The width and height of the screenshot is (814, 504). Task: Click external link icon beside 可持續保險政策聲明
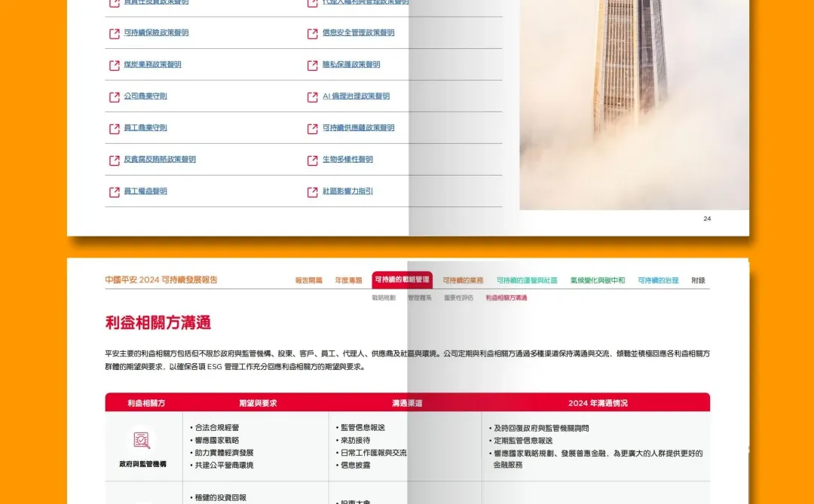tap(113, 33)
